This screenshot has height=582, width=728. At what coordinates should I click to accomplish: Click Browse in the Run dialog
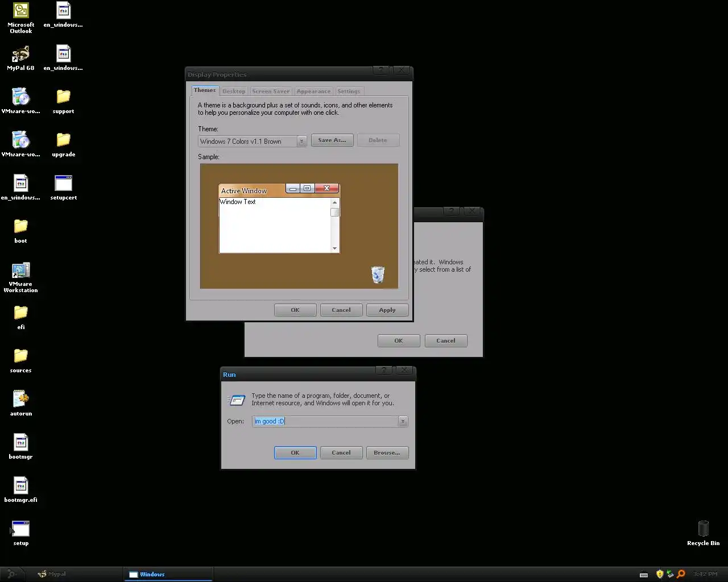pyautogui.click(x=387, y=452)
